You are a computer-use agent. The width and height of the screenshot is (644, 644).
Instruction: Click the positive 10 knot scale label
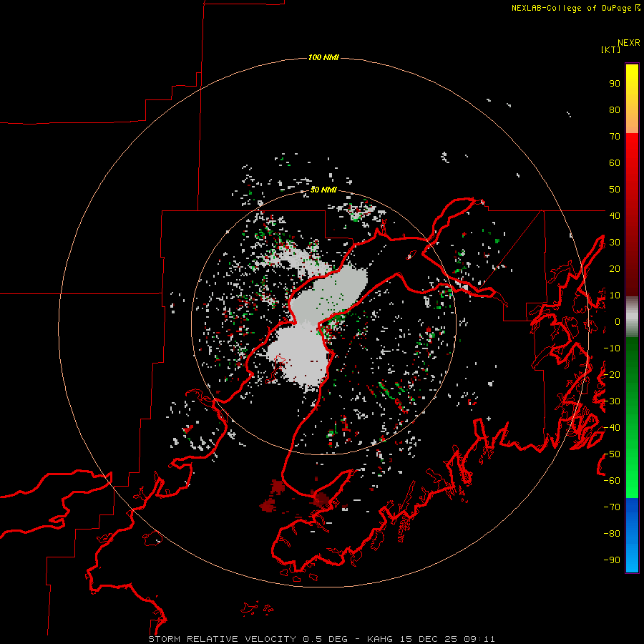pyautogui.click(x=615, y=296)
